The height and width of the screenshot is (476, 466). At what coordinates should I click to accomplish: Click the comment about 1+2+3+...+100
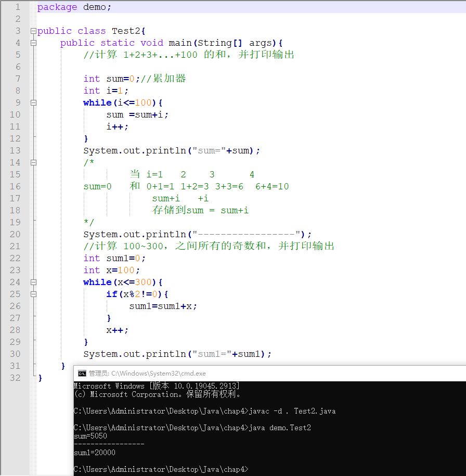point(189,55)
